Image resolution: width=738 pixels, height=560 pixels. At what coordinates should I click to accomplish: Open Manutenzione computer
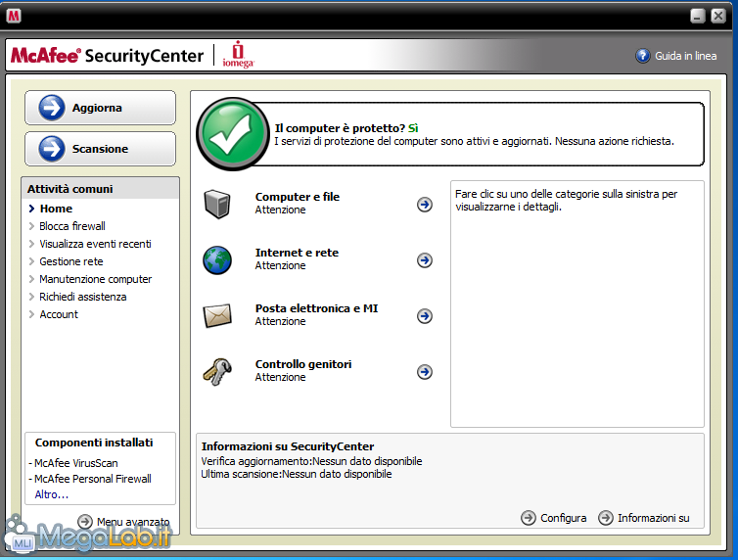[96, 279]
